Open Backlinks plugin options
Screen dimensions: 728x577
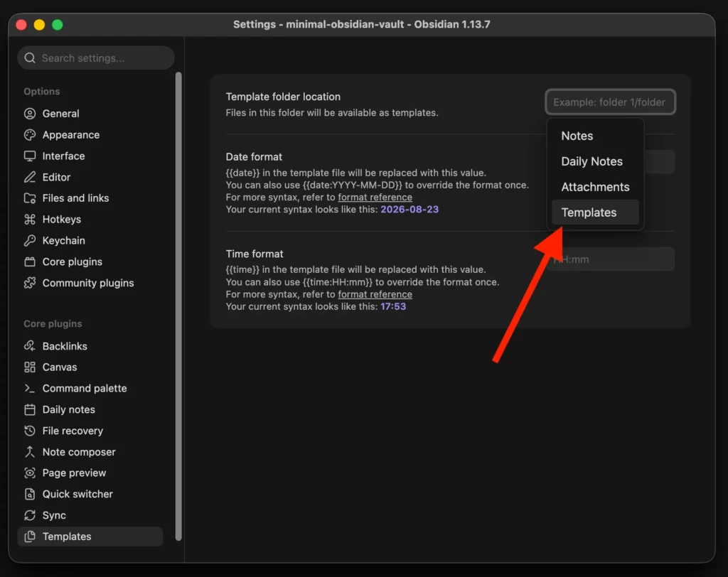[90, 346]
